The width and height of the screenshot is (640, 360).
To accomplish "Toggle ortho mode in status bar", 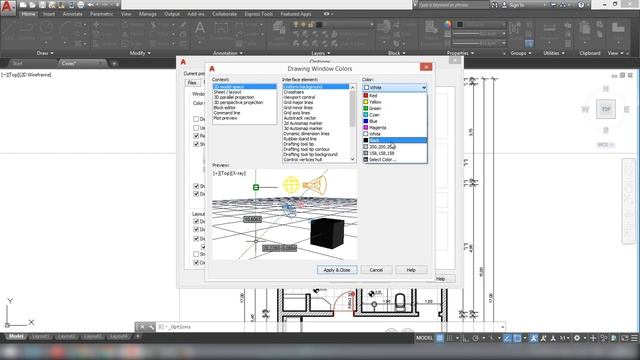I will tap(466, 338).
